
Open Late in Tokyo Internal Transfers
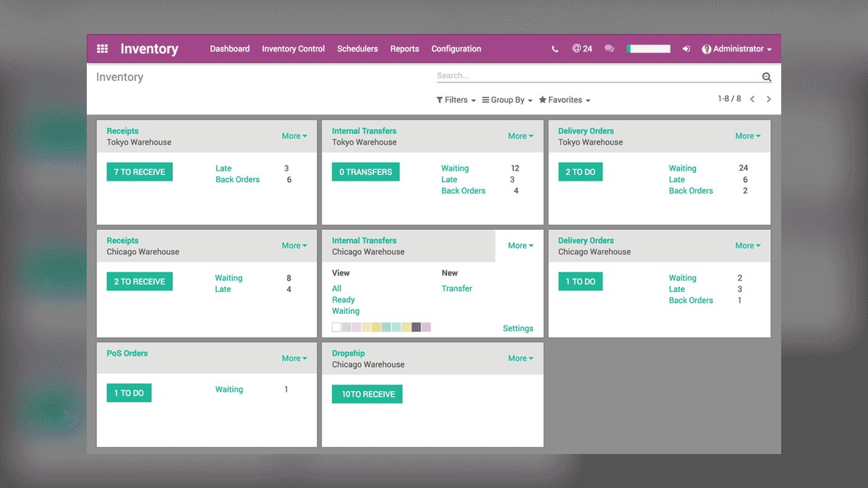pyautogui.click(x=449, y=179)
